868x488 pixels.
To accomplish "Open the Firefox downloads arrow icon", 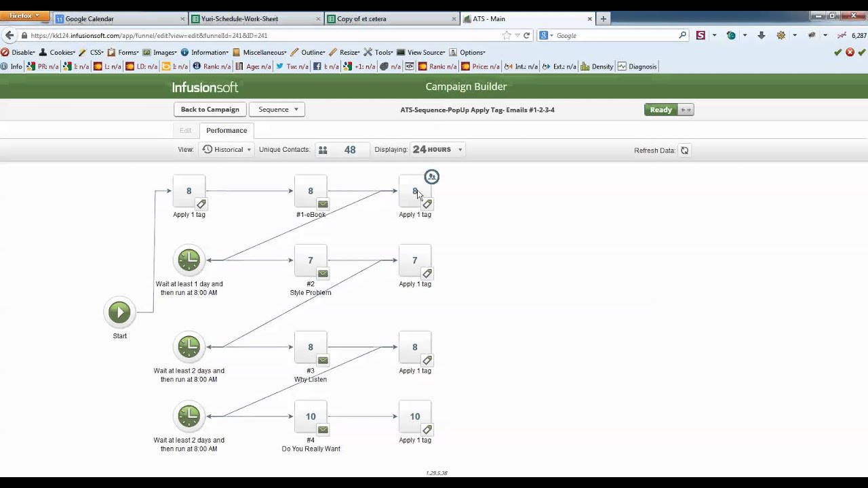I will pyautogui.click(x=761, y=35).
